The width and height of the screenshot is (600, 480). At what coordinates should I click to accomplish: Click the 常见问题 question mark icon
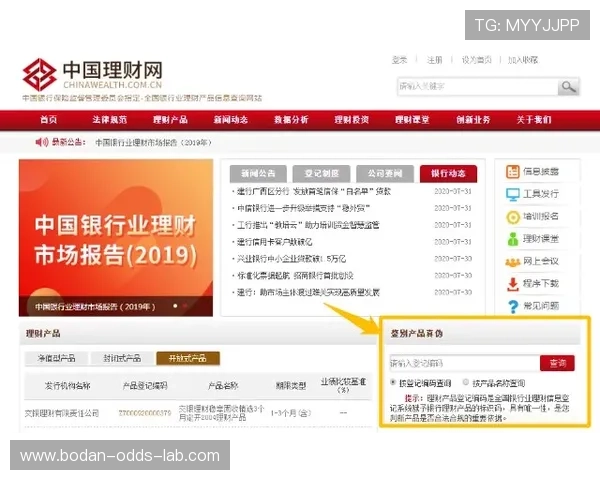[x=512, y=307]
